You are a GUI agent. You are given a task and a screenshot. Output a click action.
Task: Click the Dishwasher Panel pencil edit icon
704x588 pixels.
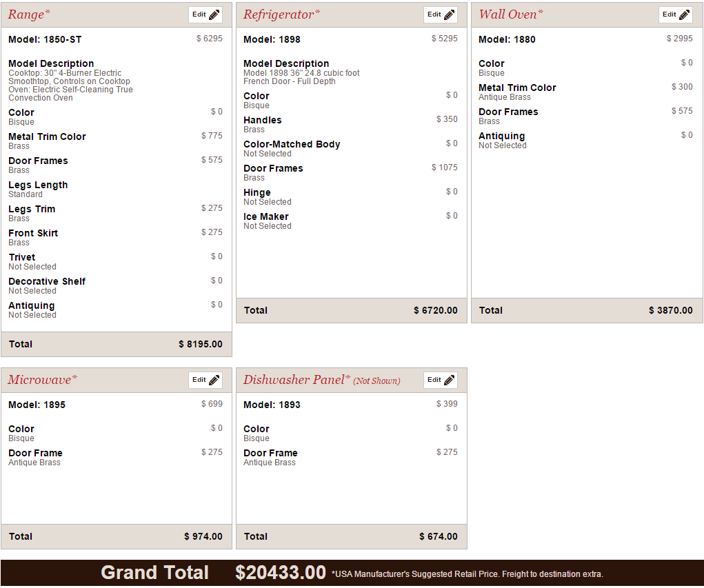click(449, 380)
